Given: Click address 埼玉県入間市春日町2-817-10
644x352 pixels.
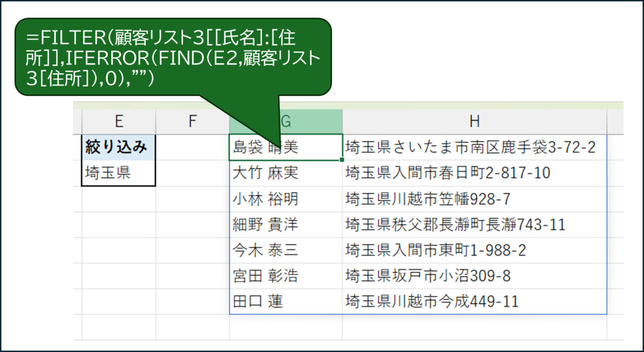Looking at the screenshot, I should point(474,173).
